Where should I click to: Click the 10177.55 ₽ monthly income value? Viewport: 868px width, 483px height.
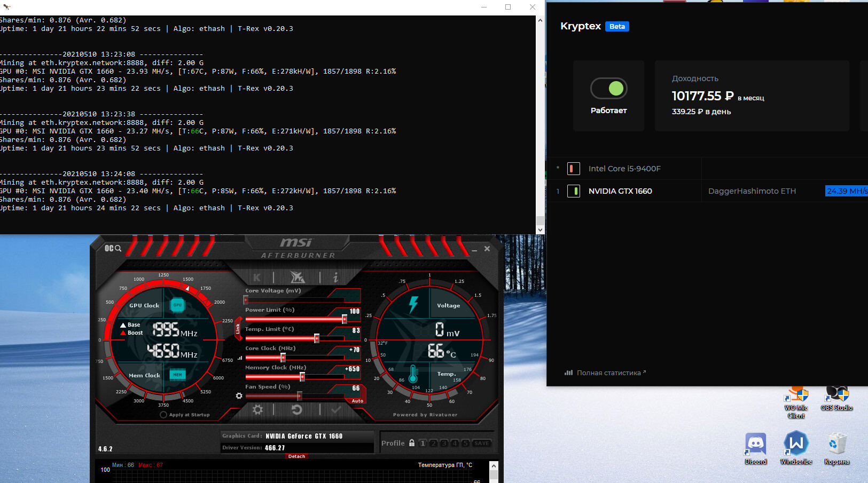(702, 96)
